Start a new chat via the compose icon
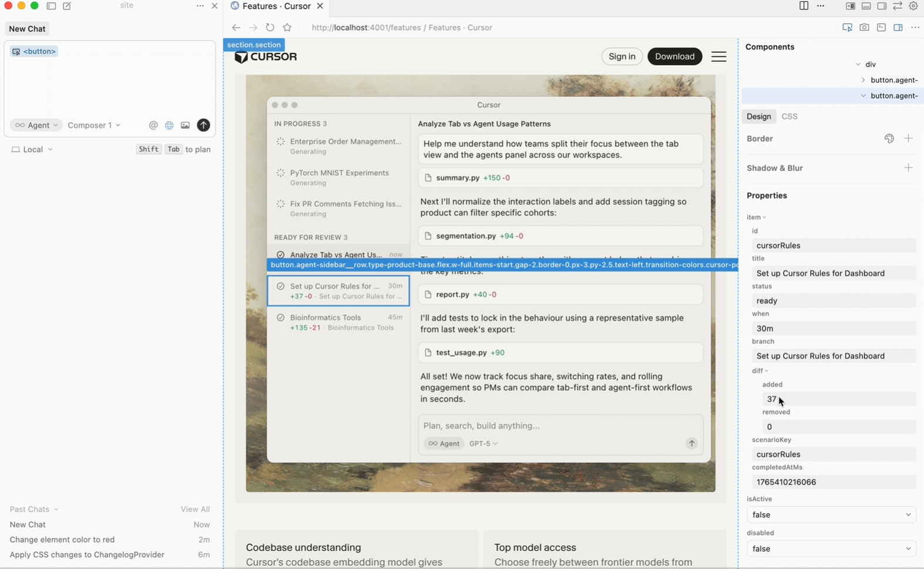Viewport: 924px width, 569px height. (x=67, y=6)
